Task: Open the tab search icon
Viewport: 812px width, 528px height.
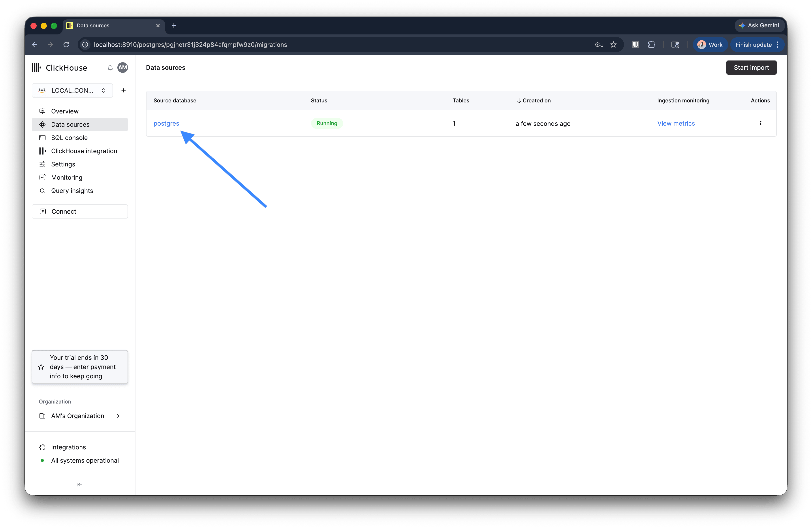Action: 675,45
